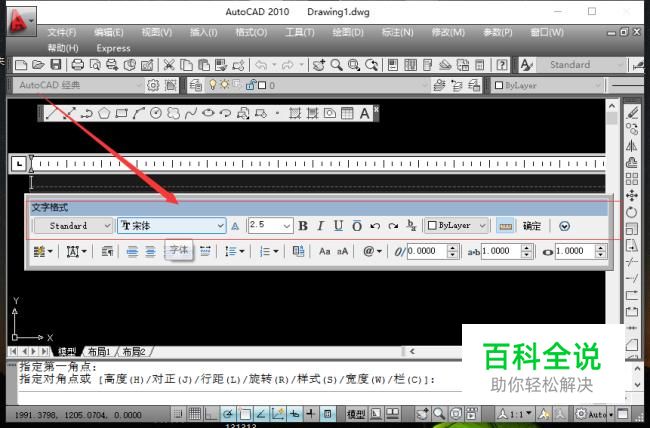Screen dimensions: 650x428
Task: Click the ByLayer color swatch in properties toolbar
Action: click(499, 85)
